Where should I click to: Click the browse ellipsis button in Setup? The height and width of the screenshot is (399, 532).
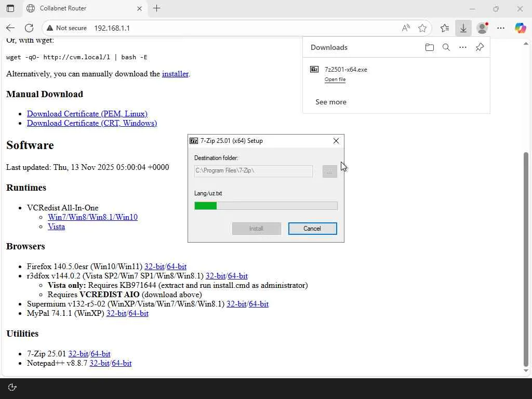330,171
